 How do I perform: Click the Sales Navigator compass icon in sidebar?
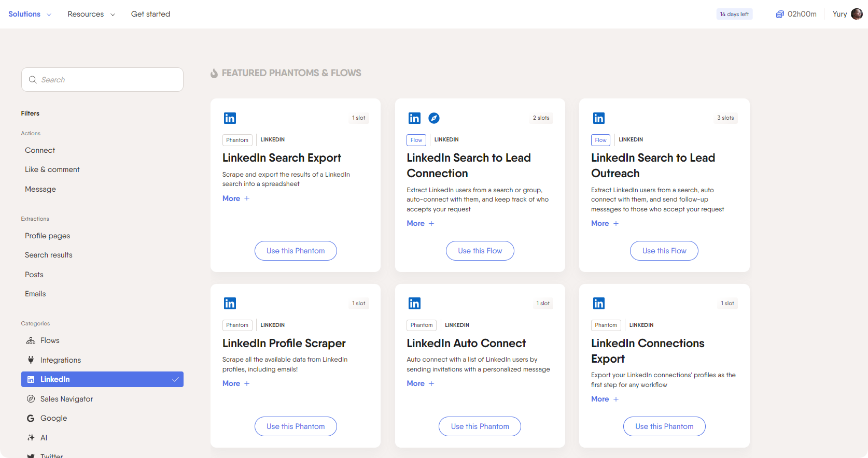[x=31, y=399]
